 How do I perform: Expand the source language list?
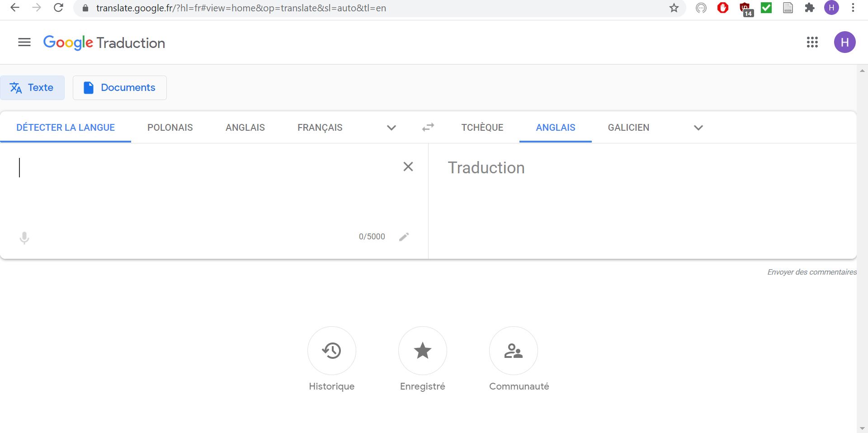392,128
